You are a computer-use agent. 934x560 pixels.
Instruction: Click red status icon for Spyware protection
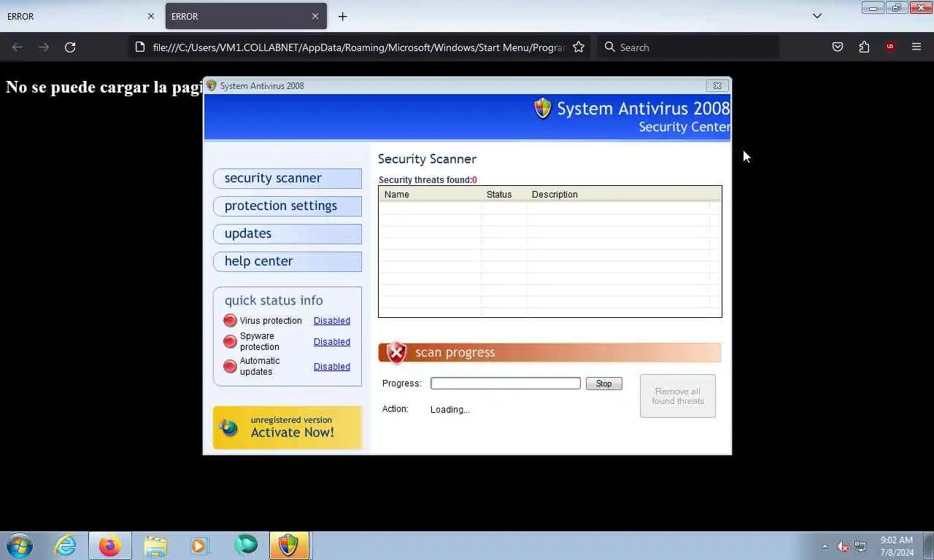(230, 341)
